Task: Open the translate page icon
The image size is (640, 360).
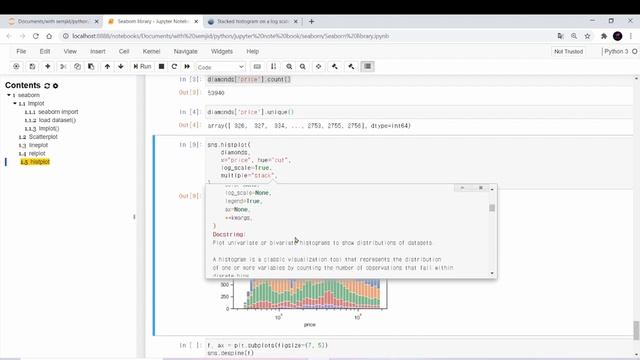Action: click(560, 36)
